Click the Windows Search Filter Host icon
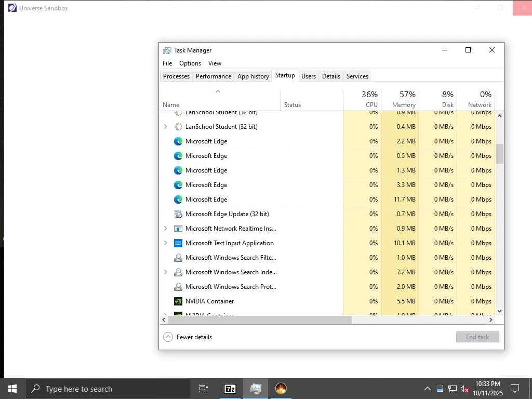This screenshot has height=399, width=532. tap(178, 258)
